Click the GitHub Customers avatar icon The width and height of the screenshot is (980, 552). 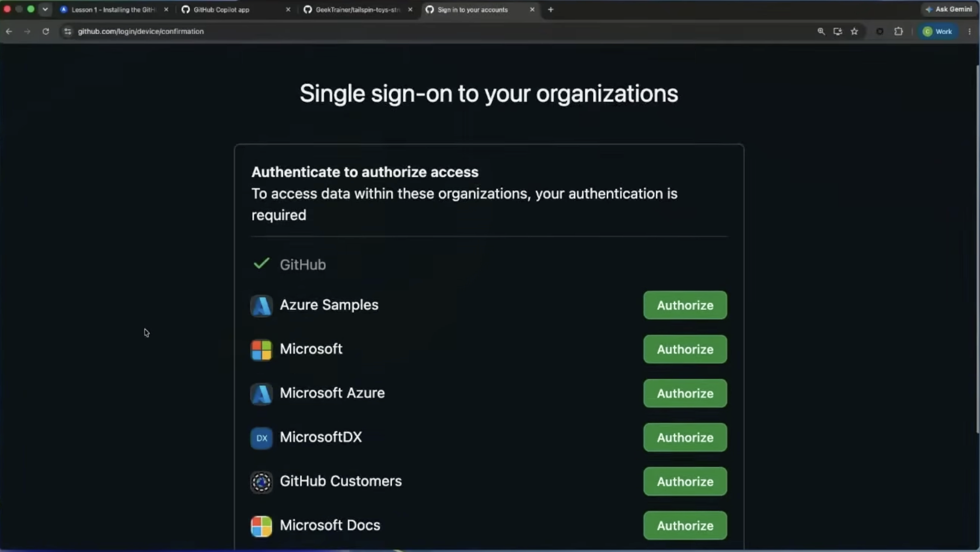pyautogui.click(x=261, y=482)
